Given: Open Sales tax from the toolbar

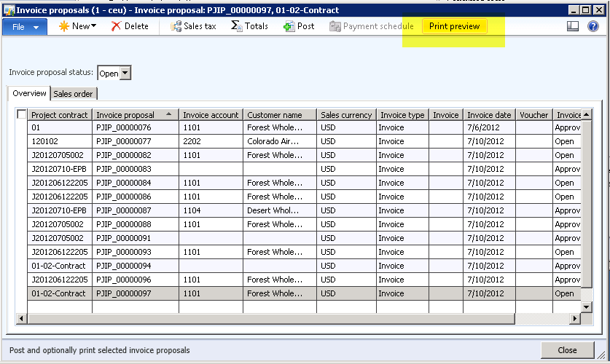Looking at the screenshot, I should (176, 26).
